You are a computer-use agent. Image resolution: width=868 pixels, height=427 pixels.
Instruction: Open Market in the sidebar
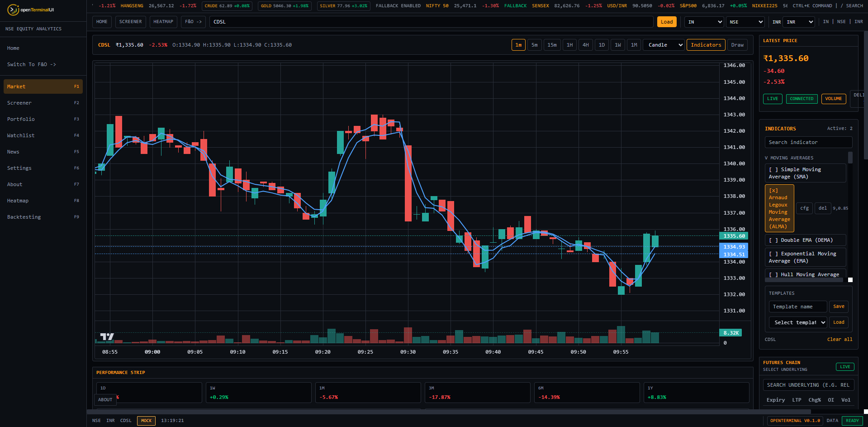(x=43, y=86)
